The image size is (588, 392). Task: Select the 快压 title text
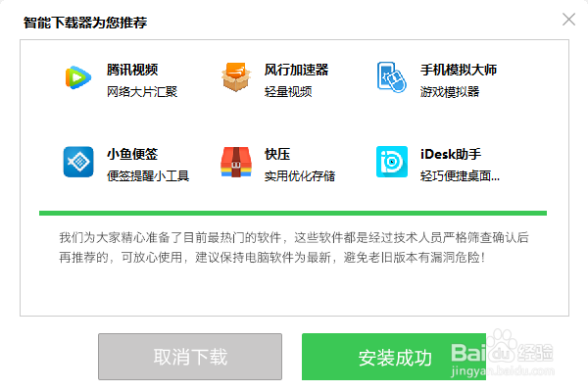tap(277, 154)
